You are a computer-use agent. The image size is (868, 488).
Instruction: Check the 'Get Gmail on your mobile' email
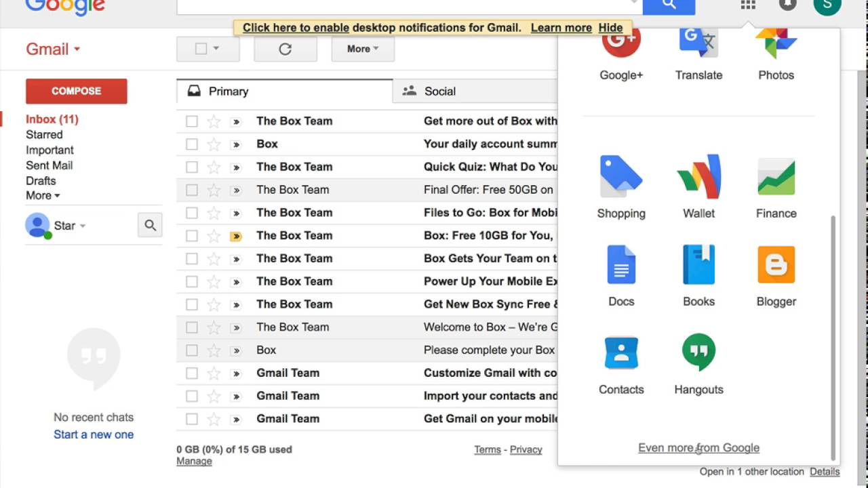pos(192,419)
